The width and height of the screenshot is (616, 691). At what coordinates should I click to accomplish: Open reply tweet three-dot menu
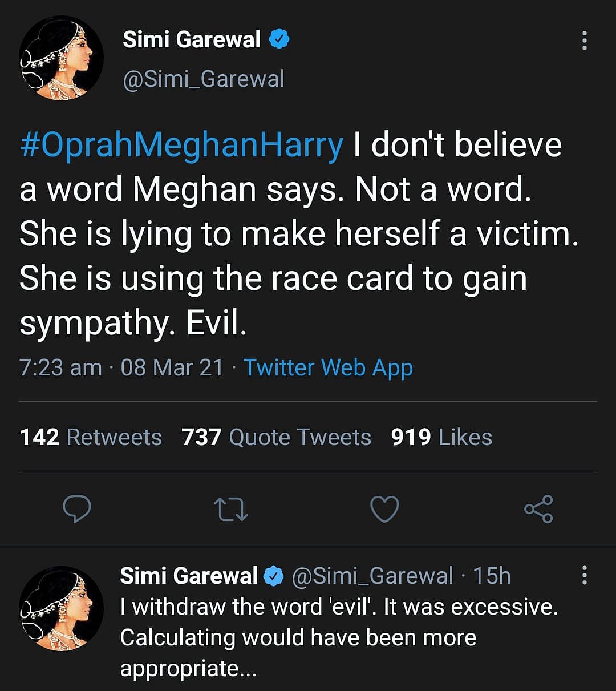coord(584,576)
